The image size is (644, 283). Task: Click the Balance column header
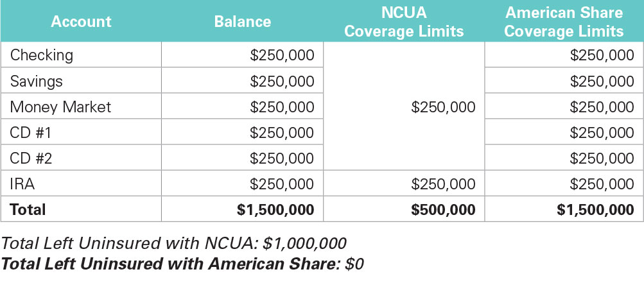[x=242, y=21]
